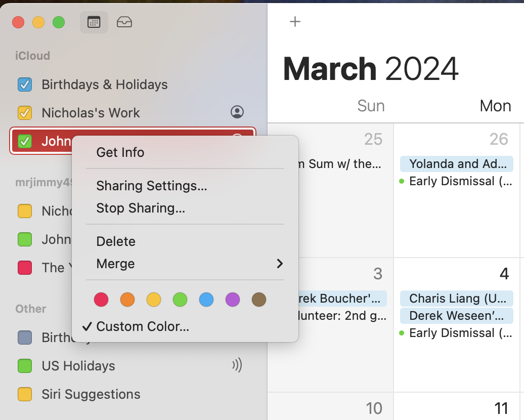
Task: Click the plus icon to add event
Action: pyautogui.click(x=295, y=21)
